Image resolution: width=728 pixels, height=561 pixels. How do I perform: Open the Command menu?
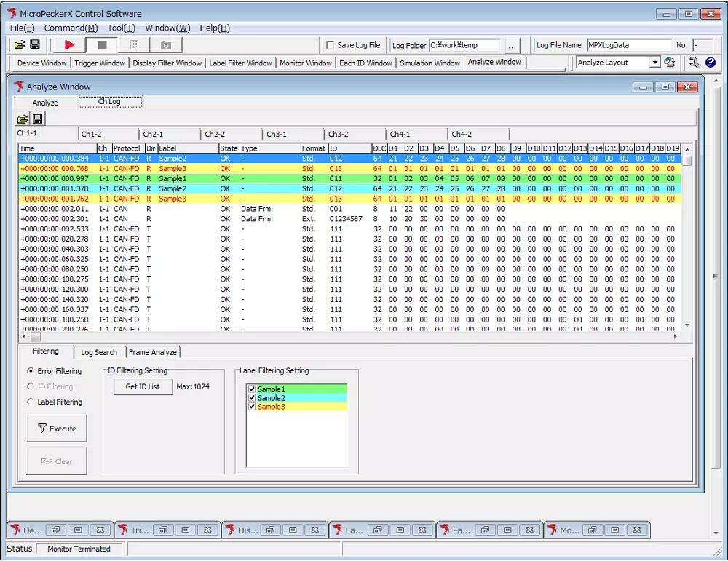[71, 28]
